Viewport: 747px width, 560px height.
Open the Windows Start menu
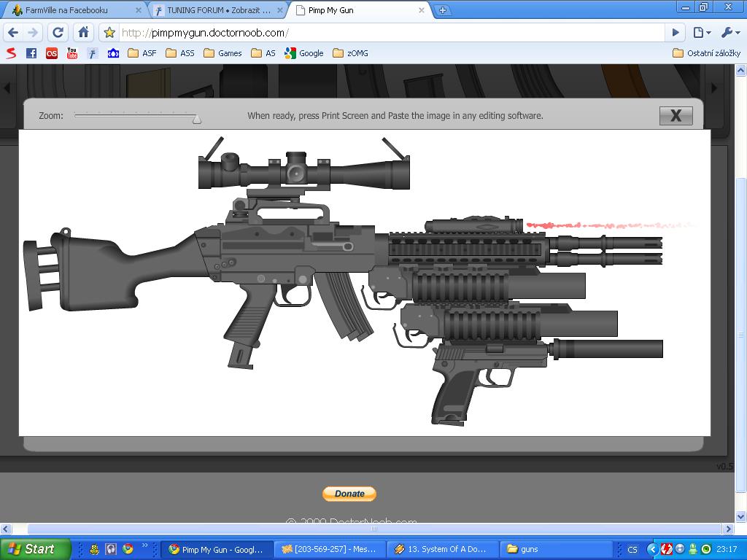[x=35, y=549]
